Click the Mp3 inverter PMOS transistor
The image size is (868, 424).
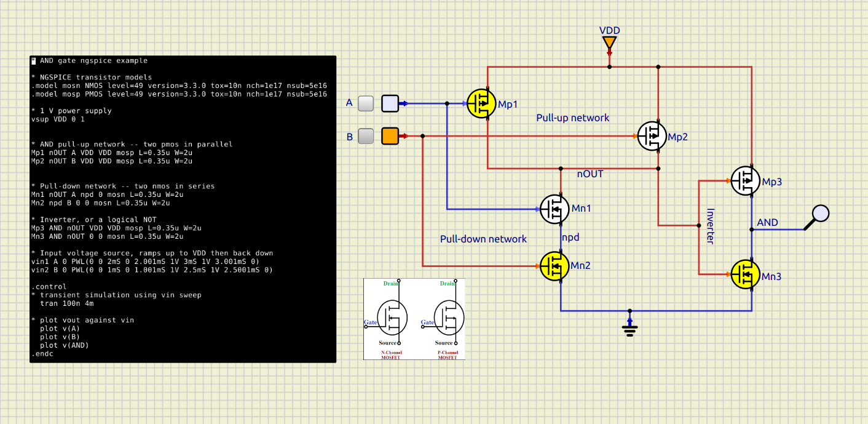[746, 181]
